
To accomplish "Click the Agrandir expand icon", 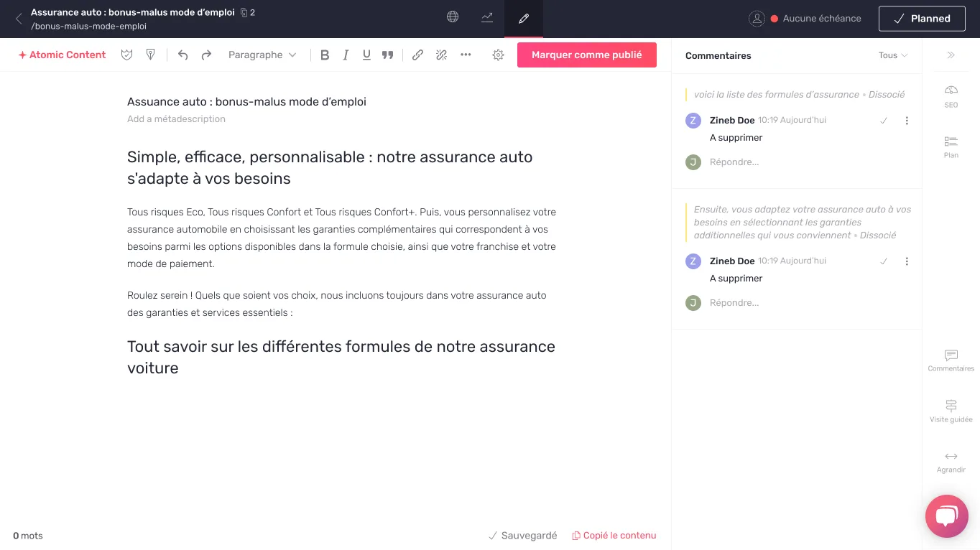I will point(951,462).
